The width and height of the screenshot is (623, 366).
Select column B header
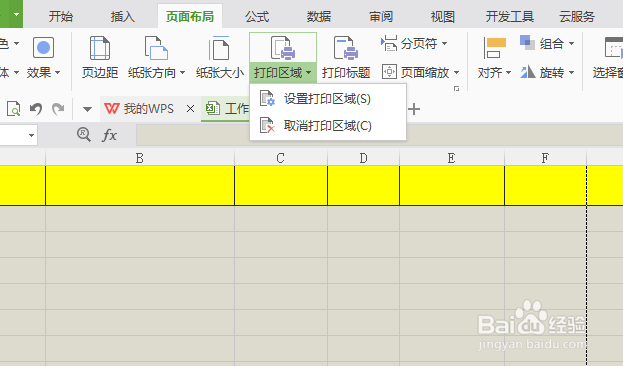(140, 158)
